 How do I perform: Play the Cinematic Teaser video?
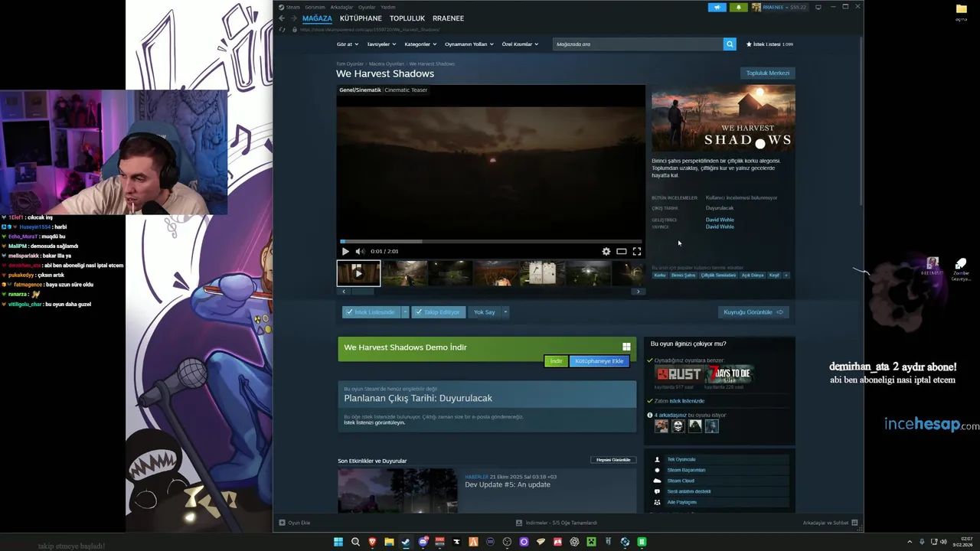pos(345,251)
